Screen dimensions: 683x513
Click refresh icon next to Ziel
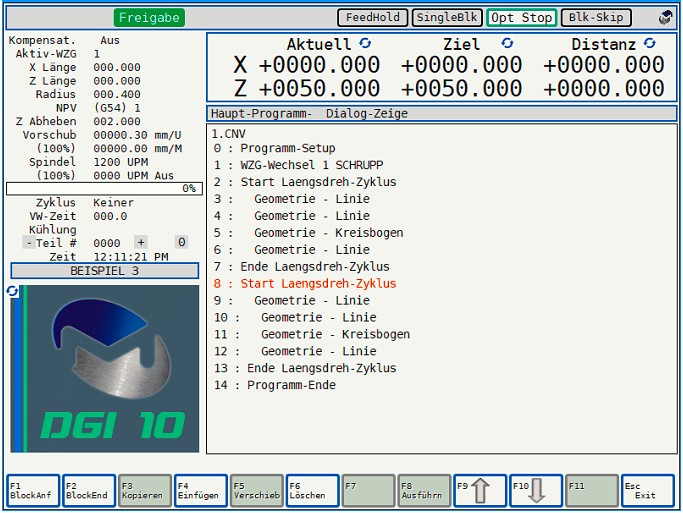coord(507,43)
